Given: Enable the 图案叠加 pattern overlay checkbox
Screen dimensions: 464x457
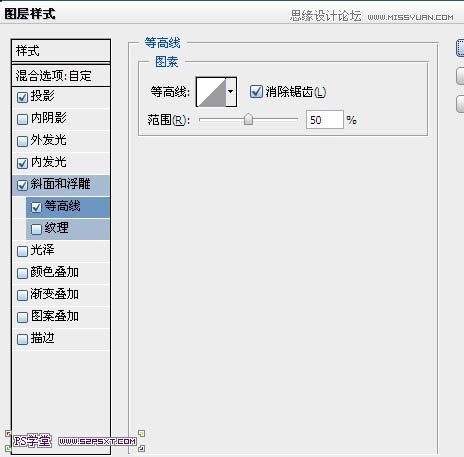Looking at the screenshot, I should click(x=22, y=317).
